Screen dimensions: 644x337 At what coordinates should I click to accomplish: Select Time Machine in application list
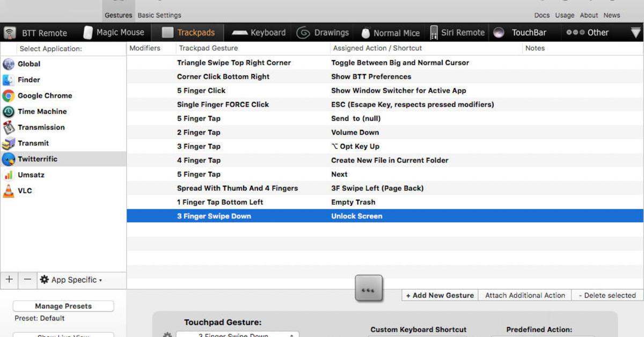point(63,112)
